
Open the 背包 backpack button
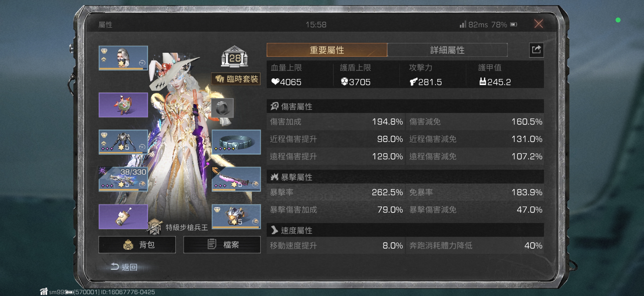tap(137, 244)
